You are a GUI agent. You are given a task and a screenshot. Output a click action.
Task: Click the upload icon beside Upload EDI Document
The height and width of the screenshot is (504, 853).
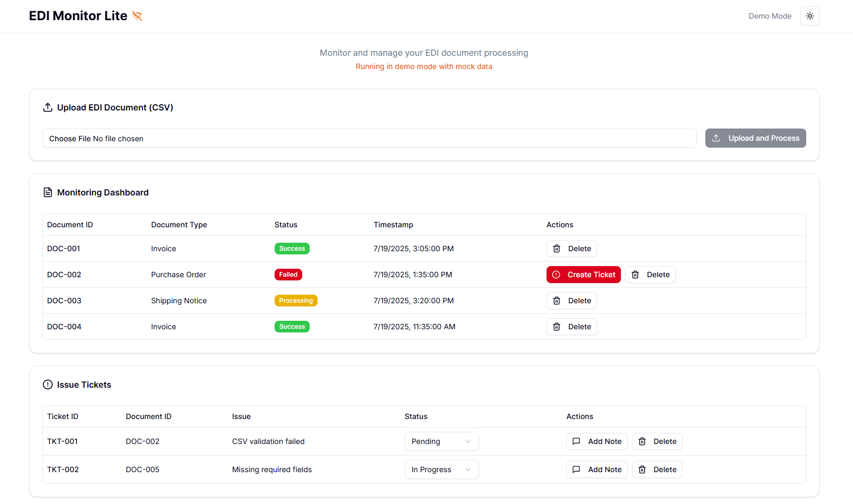[48, 107]
